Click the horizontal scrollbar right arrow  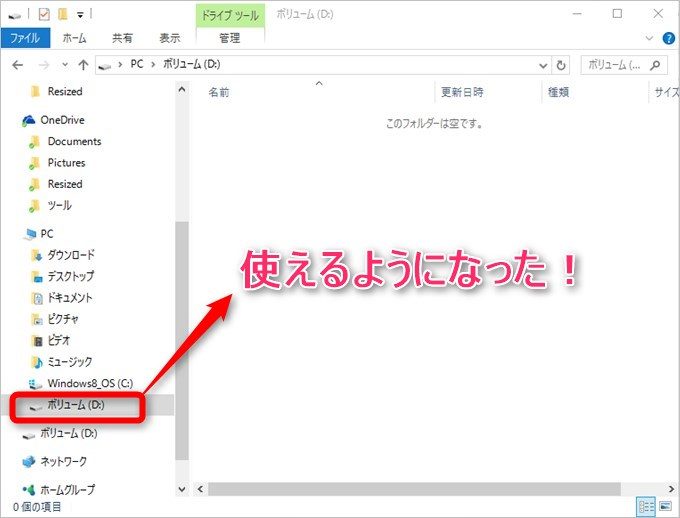(x=671, y=489)
